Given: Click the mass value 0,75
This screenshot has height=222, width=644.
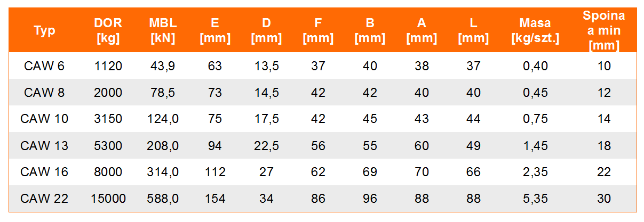Looking at the screenshot, I should click(535, 119).
